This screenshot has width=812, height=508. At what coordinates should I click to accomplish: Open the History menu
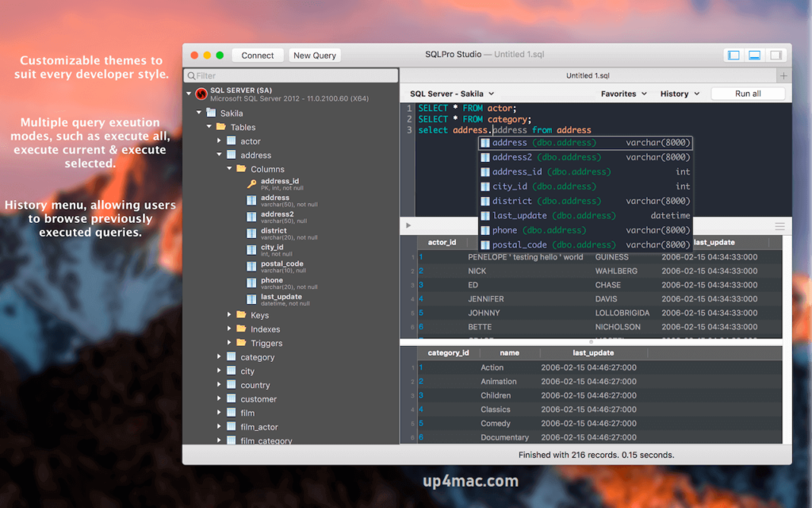click(x=679, y=93)
